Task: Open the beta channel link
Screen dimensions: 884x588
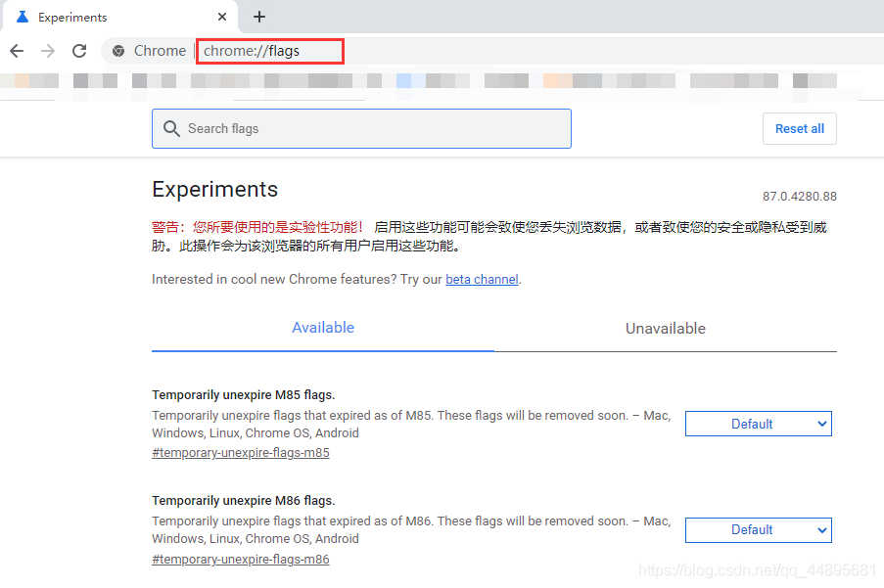Action: point(482,280)
